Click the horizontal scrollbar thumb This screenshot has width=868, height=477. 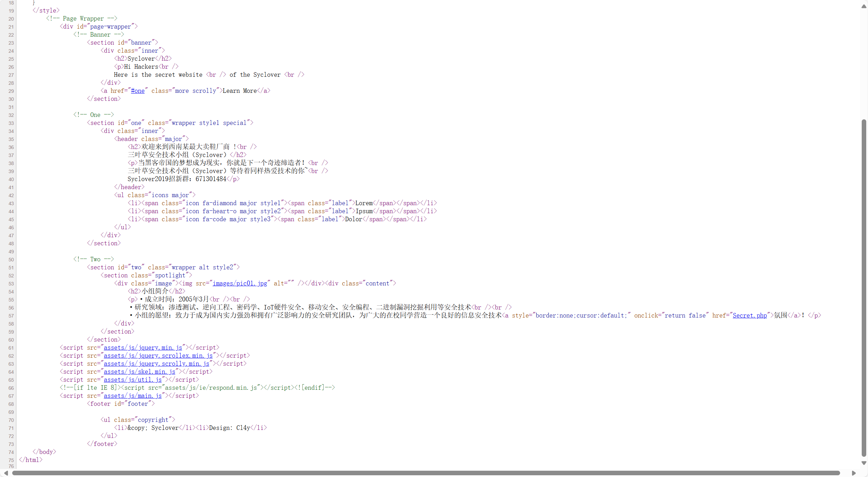425,473
